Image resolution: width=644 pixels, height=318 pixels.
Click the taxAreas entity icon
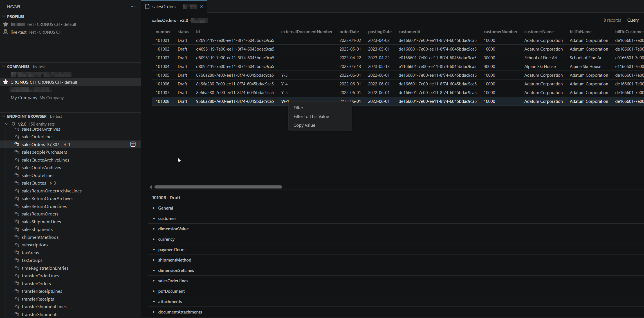17,253
